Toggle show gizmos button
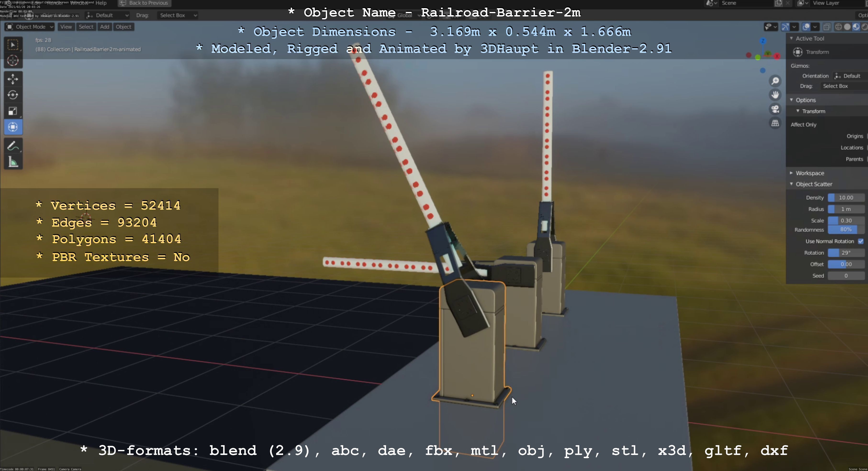Viewport: 868px width, 471px height. click(x=785, y=27)
